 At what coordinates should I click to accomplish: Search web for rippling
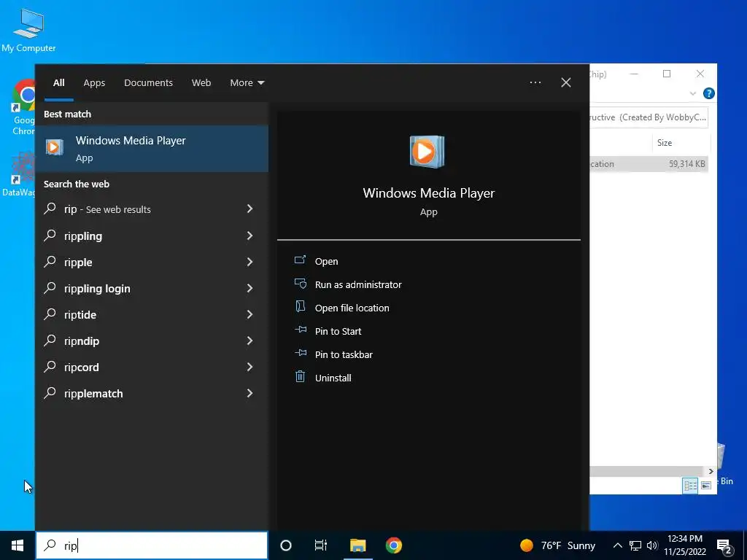pyautogui.click(x=152, y=236)
